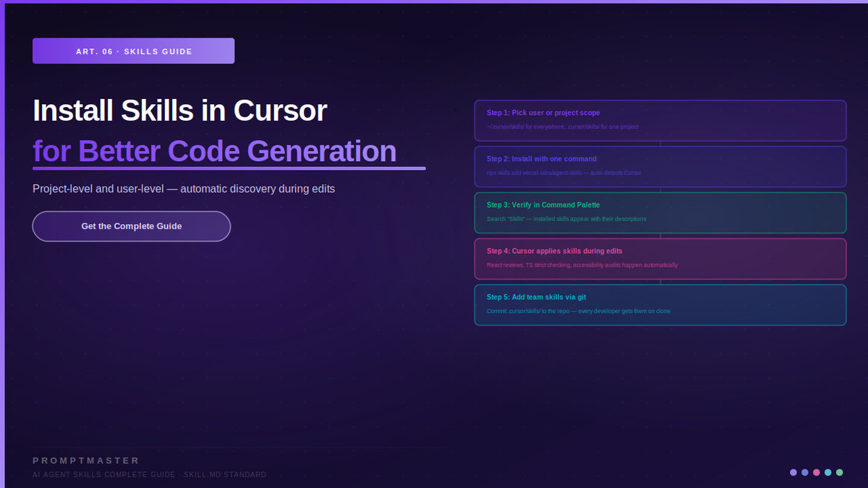Click the "Search Skills — installed skills appear" line
The width and height of the screenshot is (868, 488).
pos(566,219)
